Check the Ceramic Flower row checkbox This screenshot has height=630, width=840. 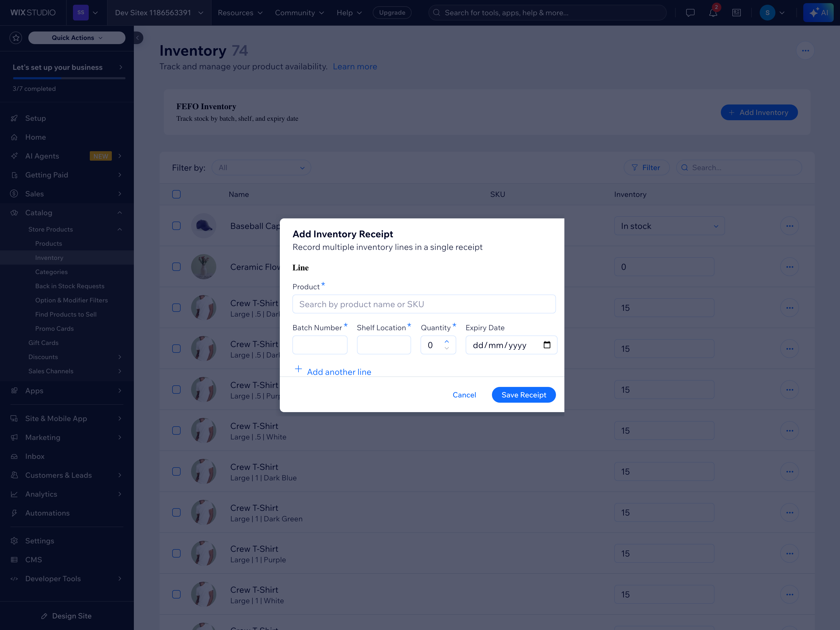pyautogui.click(x=176, y=267)
